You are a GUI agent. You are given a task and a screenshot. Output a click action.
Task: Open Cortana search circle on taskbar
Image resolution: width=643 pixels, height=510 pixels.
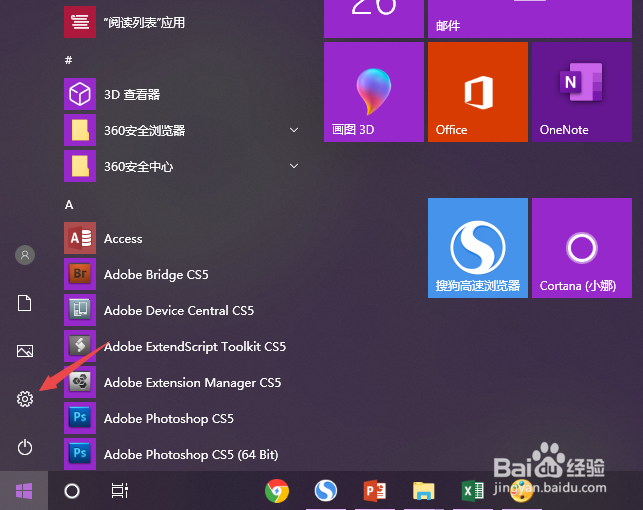tap(72, 491)
